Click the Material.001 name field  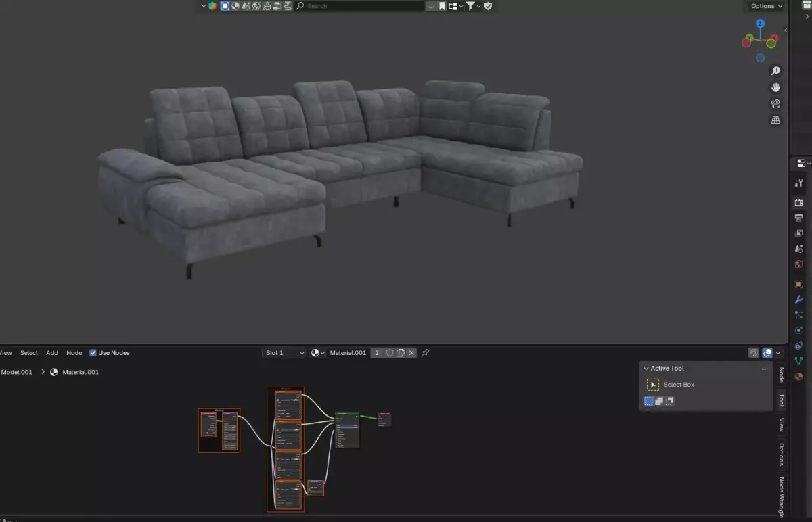pos(348,353)
